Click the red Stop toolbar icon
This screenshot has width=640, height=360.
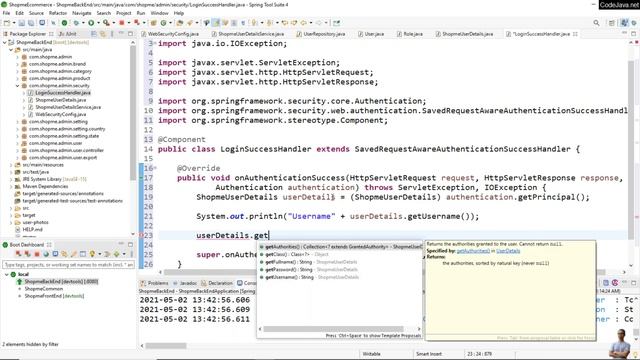click(x=122, y=23)
